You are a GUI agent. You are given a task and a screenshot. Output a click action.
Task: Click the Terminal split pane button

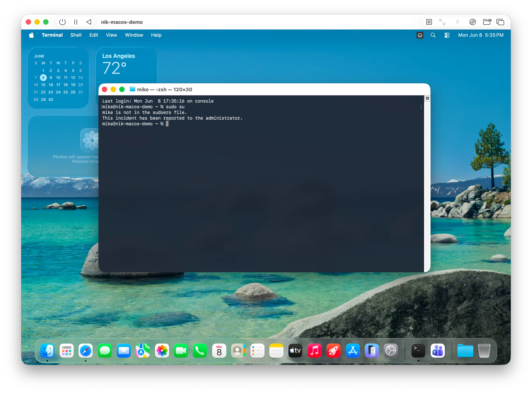tap(427, 98)
